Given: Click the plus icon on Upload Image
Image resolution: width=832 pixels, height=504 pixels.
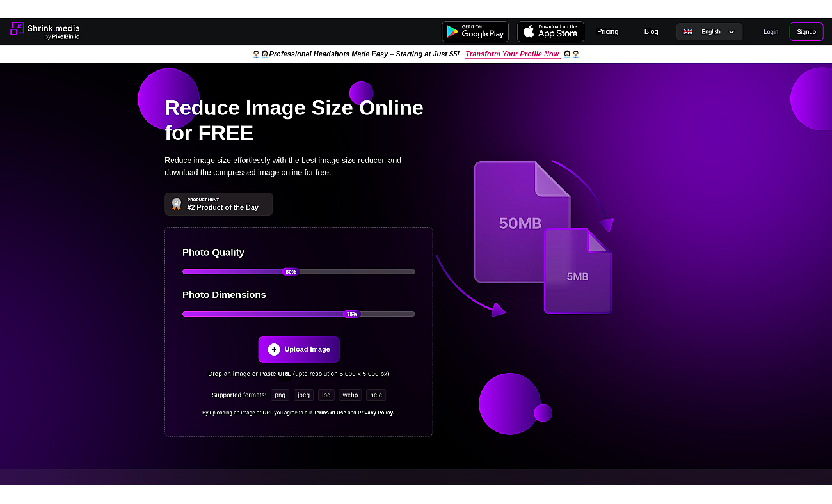Looking at the screenshot, I should 274,349.
